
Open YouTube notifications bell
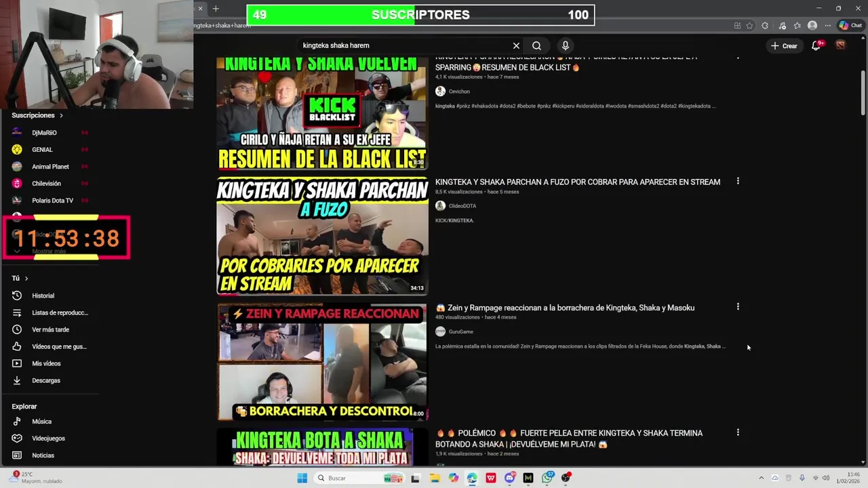[x=816, y=45]
